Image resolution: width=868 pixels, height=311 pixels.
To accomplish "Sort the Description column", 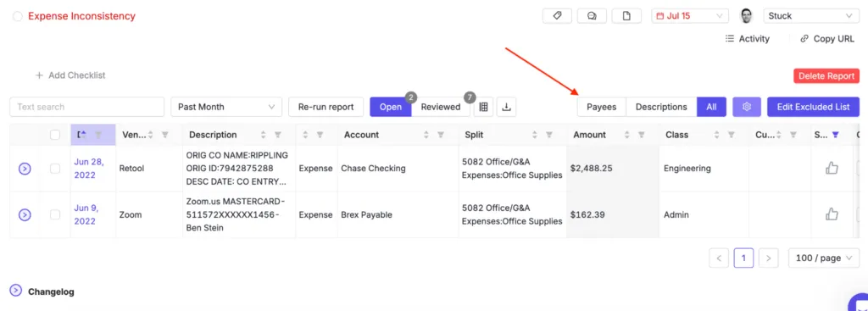I will 263,135.
